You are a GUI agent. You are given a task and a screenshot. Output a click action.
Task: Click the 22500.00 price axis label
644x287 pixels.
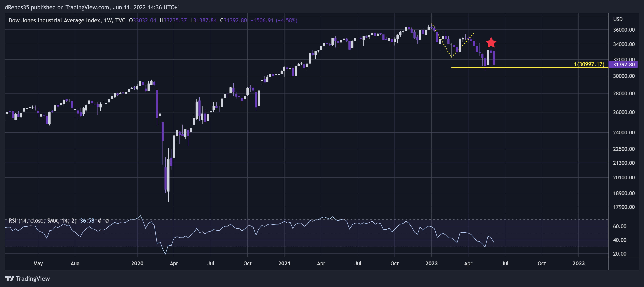click(x=624, y=149)
